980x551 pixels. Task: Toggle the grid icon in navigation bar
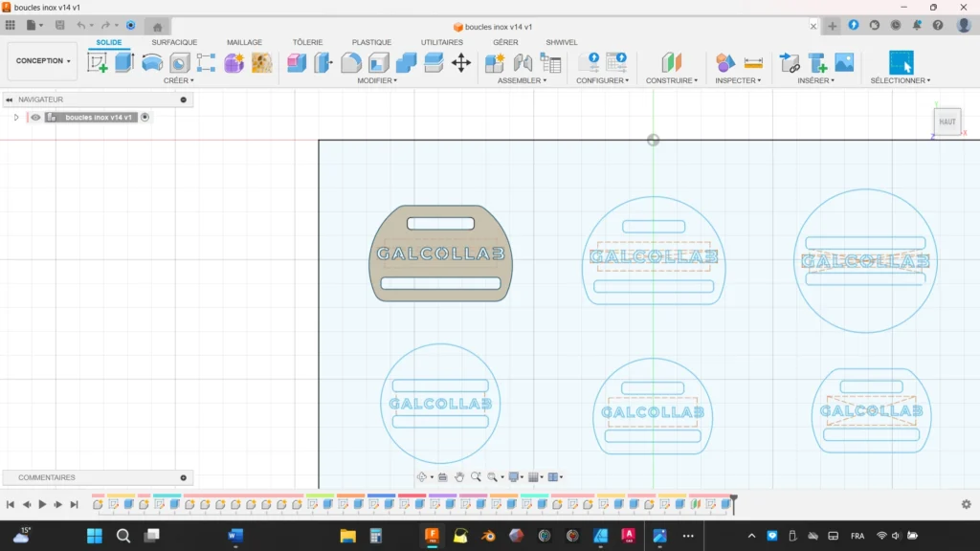(534, 476)
